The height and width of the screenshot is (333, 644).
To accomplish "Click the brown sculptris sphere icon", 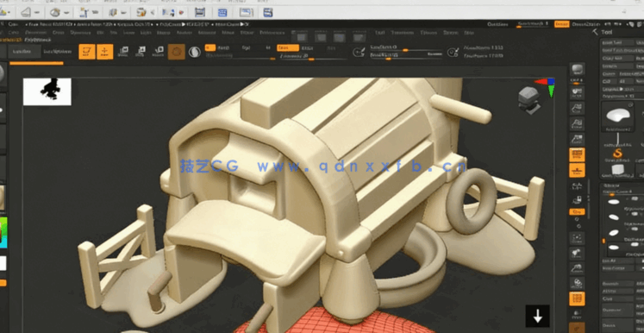I will coord(176,52).
